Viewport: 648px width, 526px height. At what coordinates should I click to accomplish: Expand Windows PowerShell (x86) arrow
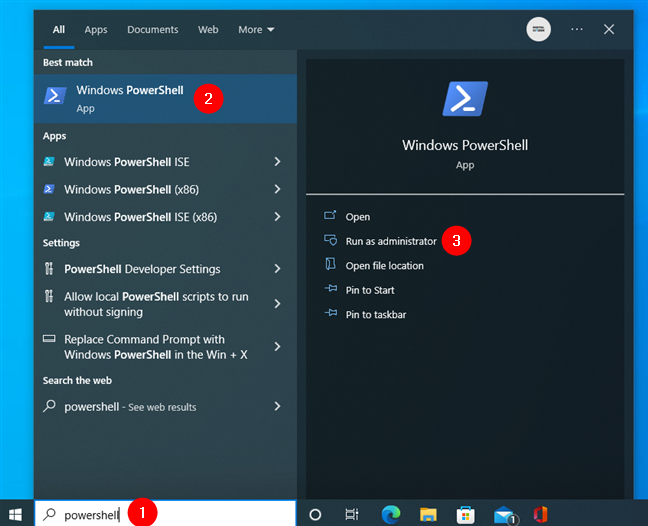tap(278, 189)
